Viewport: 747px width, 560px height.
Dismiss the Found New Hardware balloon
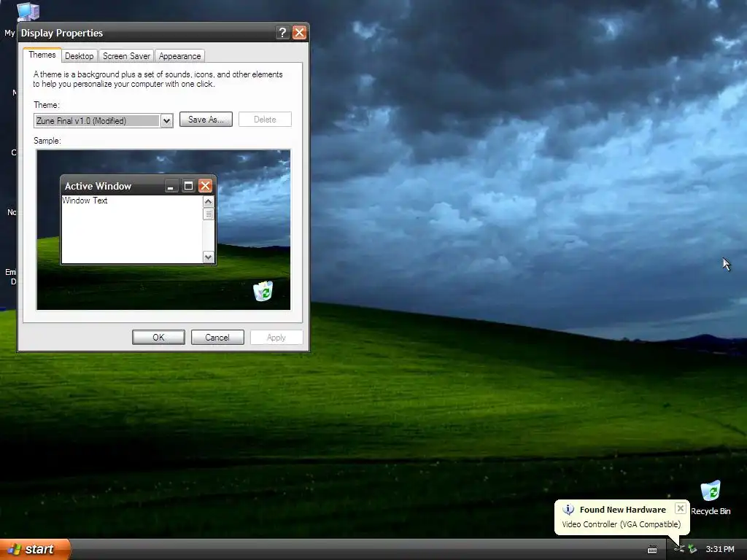(x=681, y=508)
